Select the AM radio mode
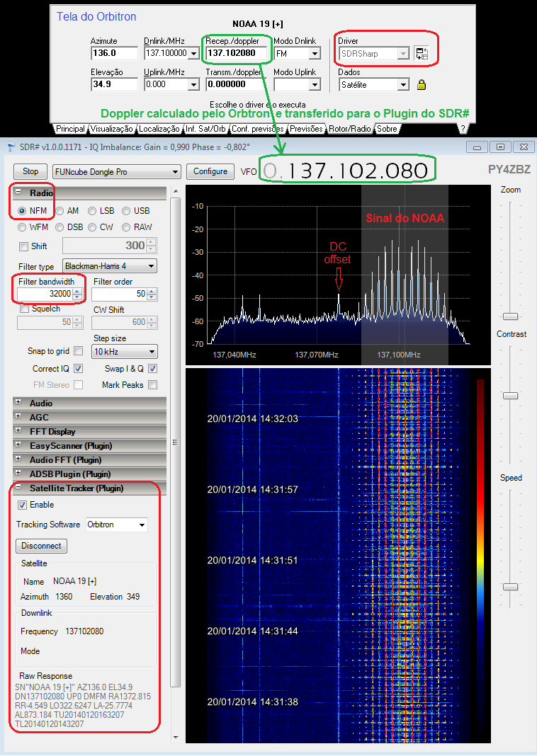537x756 pixels. [x=60, y=211]
